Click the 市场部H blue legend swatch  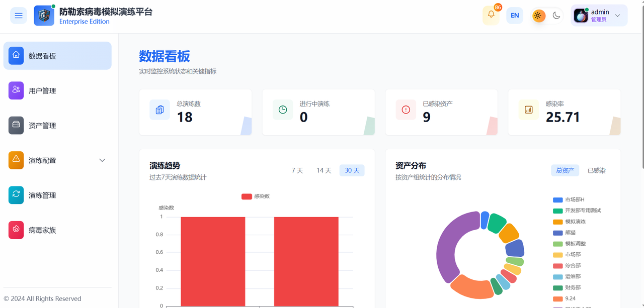point(557,200)
